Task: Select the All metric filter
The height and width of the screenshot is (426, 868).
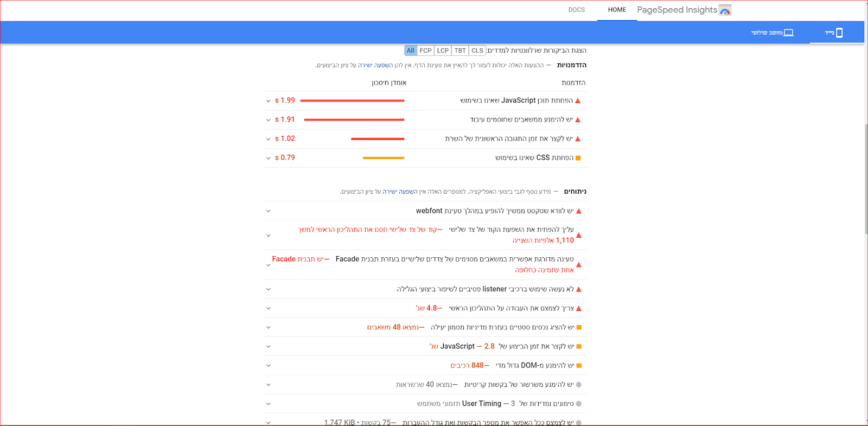Action: click(x=411, y=50)
